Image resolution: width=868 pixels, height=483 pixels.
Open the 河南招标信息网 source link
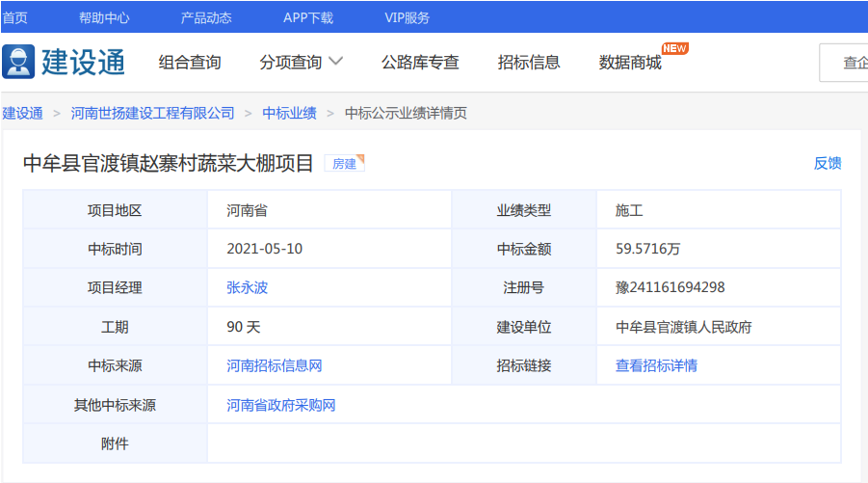pyautogui.click(x=275, y=365)
